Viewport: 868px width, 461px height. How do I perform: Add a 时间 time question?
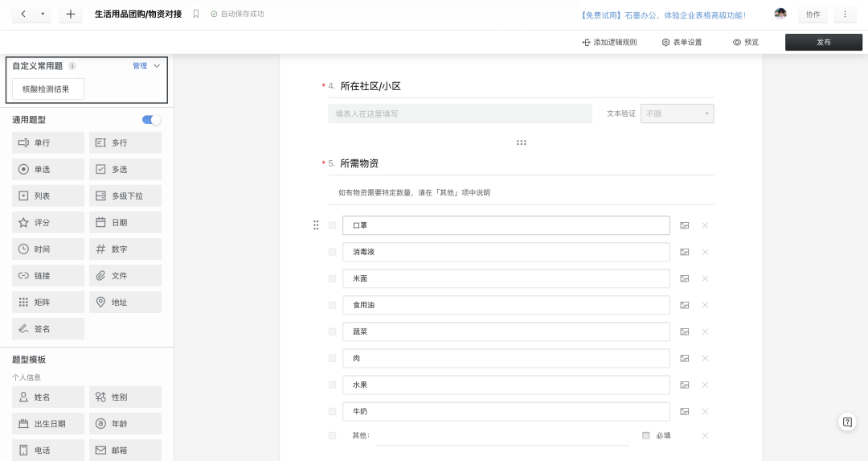pos(48,249)
